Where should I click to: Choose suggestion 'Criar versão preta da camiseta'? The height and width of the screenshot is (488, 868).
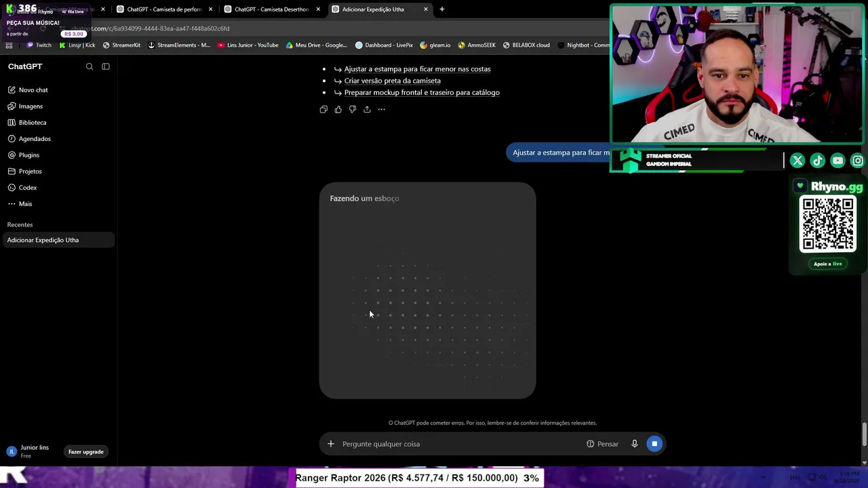click(392, 81)
